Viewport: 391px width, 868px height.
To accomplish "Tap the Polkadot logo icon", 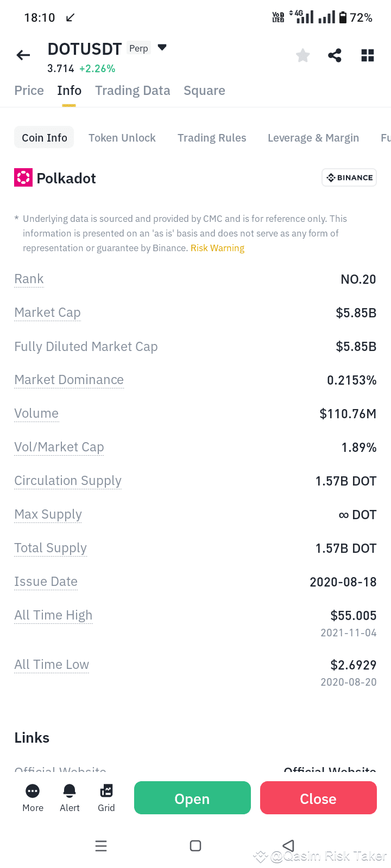I will click(x=23, y=178).
